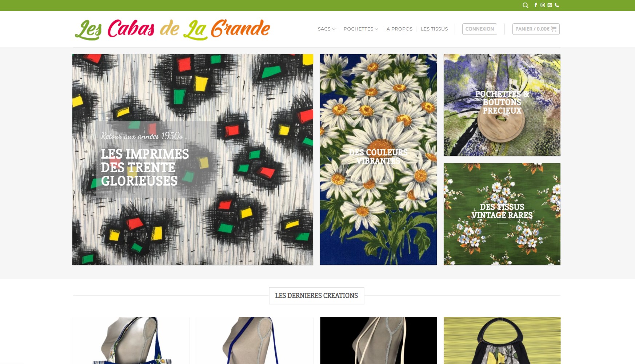The width and height of the screenshot is (635, 364).
Task: Expand the Sacs dropdown menu
Action: click(326, 29)
